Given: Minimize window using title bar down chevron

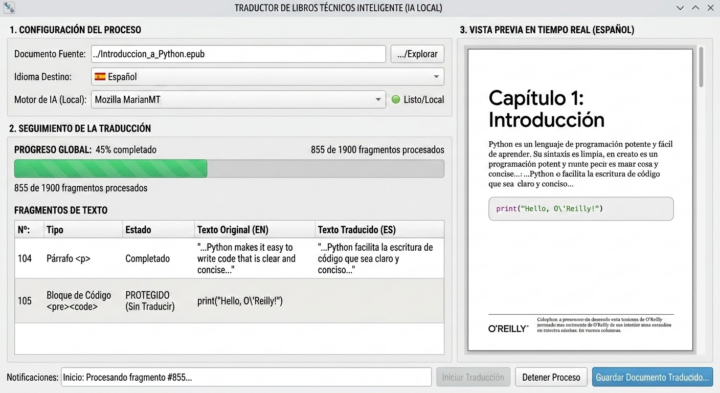Looking at the screenshot, I should pyautogui.click(x=681, y=8).
